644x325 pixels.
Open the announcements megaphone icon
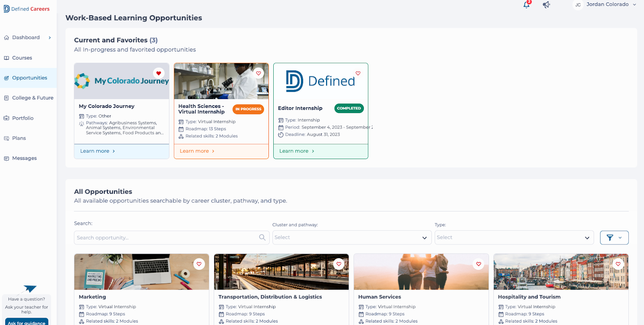[546, 5]
